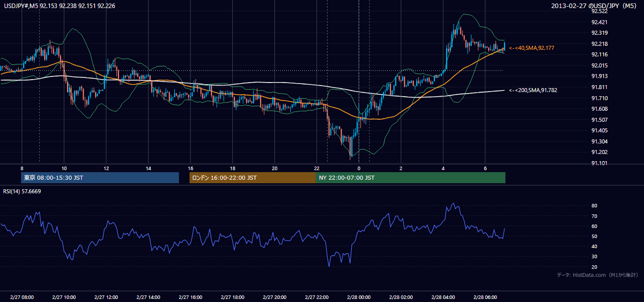This screenshot has width=644, height=302.
Task: Click the 91.811 price axis label
Action: pyautogui.click(x=600, y=87)
